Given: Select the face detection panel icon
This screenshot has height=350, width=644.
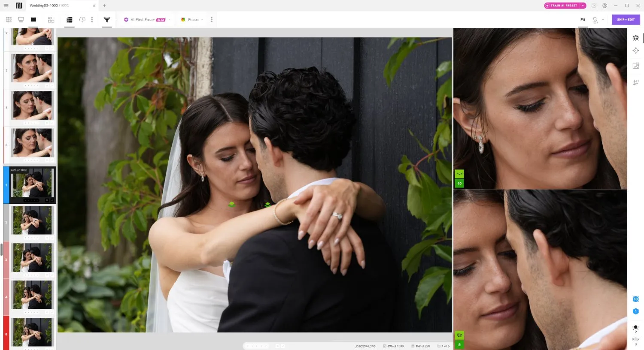Looking at the screenshot, I should [636, 38].
